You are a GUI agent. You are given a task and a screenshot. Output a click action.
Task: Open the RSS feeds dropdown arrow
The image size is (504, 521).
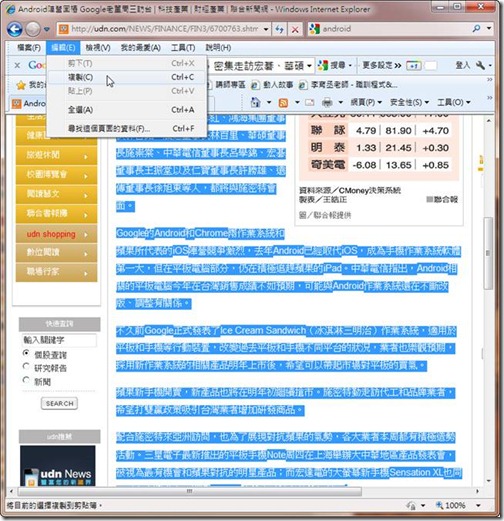click(297, 102)
